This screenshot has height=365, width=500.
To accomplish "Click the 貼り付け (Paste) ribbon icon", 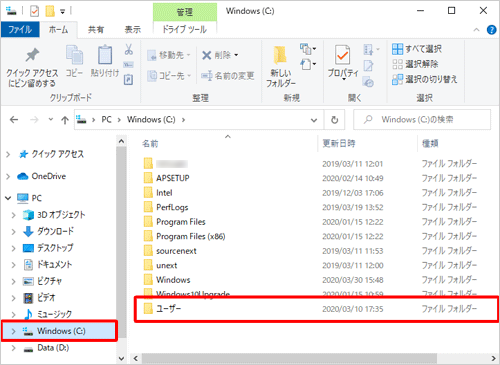I will tap(105, 61).
